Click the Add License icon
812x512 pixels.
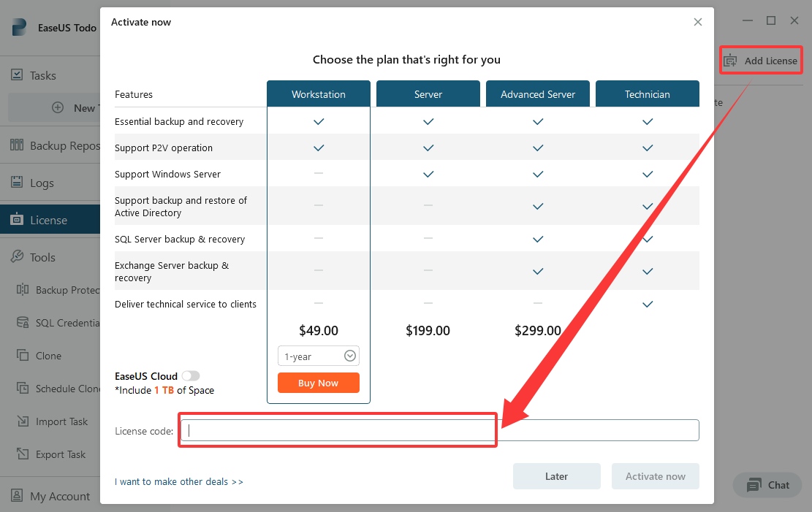(730, 61)
